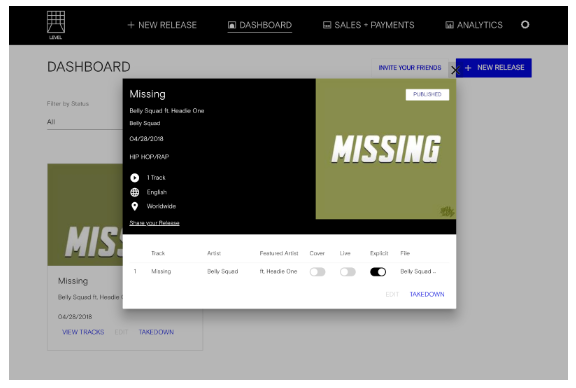Open the profile circle icon in navbar
The width and height of the screenshot is (576, 388).
(525, 25)
